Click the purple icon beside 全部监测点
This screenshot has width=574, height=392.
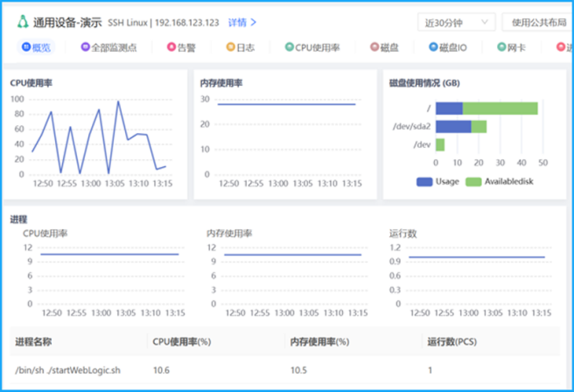click(x=85, y=47)
